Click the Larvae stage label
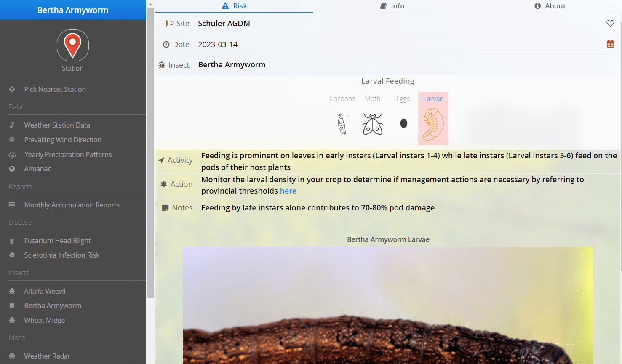This screenshot has height=364, width=622. pos(433,98)
